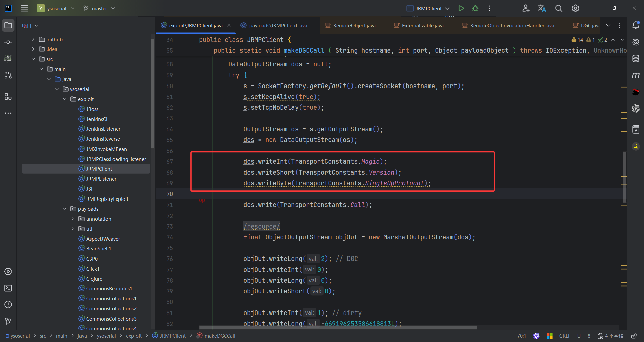Image resolution: width=644 pixels, height=342 pixels.
Task: Open the BeanShell1 payload class
Action: click(98, 248)
